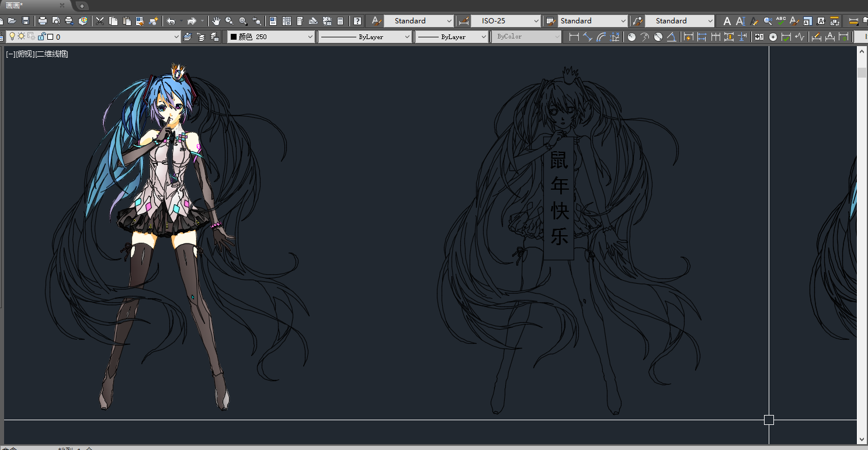The height and width of the screenshot is (450, 868).
Task: Click the plus button for new drawing tab
Action: (x=82, y=6)
